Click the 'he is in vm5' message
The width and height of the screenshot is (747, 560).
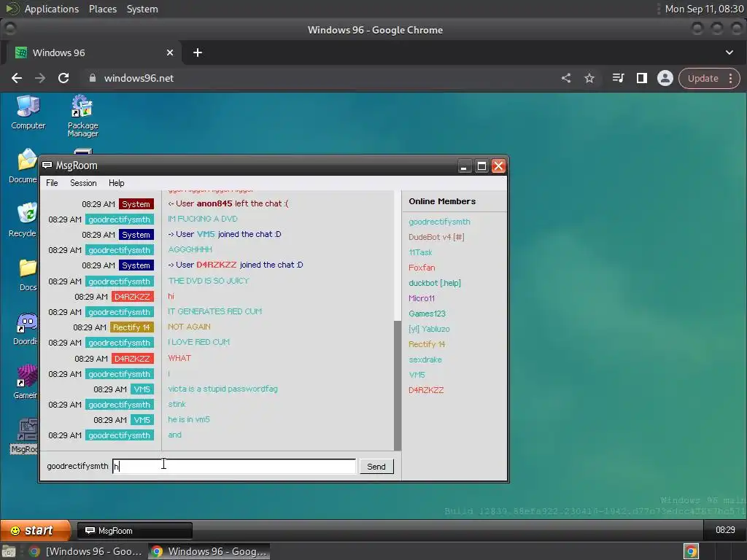click(x=189, y=419)
